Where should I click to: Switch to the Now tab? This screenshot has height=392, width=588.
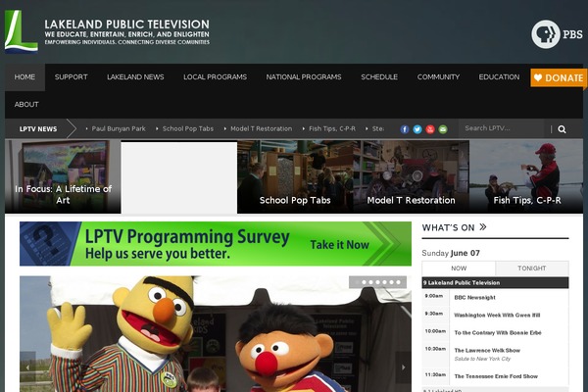coord(459,269)
